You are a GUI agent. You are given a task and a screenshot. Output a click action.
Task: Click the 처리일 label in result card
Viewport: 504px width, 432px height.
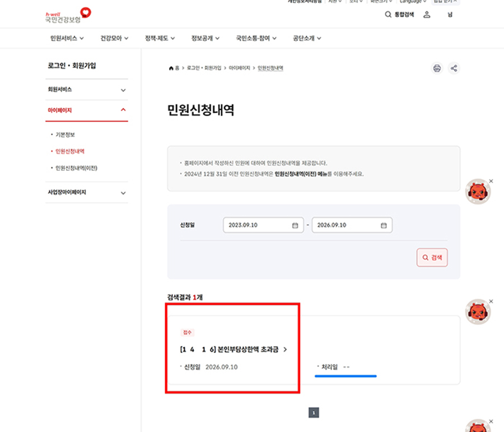coord(329,367)
